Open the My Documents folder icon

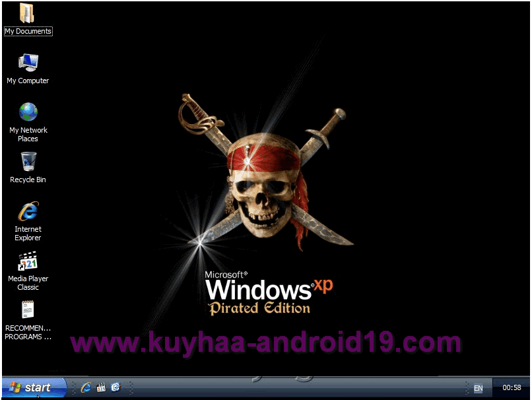point(27,13)
